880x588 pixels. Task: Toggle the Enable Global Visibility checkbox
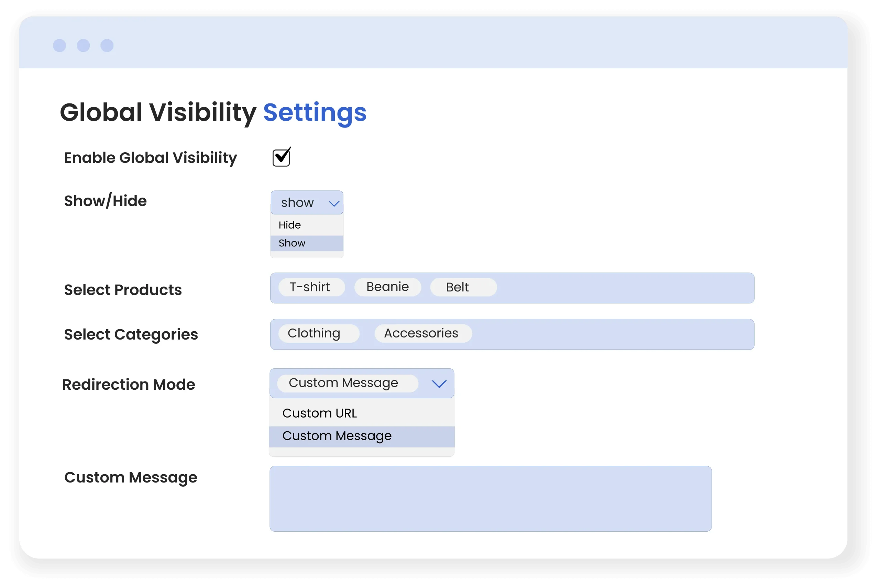pos(281,157)
